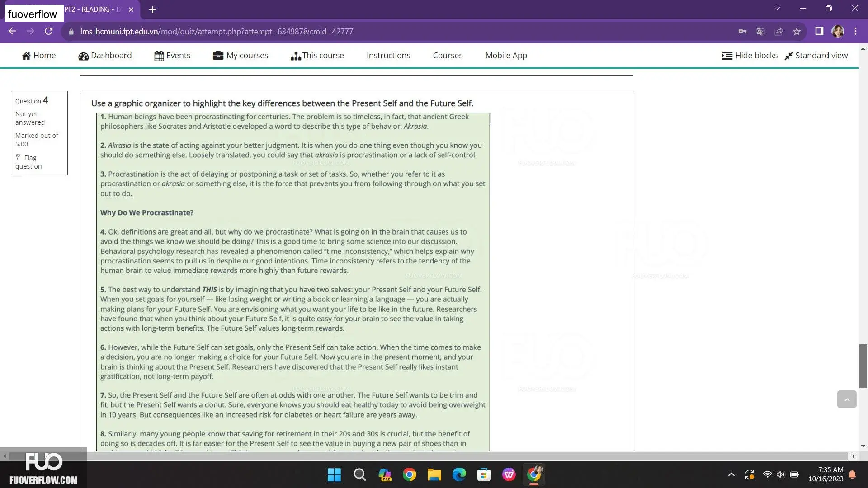Open a new browser tab with plus
The height and width of the screenshot is (488, 868).
(x=152, y=9)
